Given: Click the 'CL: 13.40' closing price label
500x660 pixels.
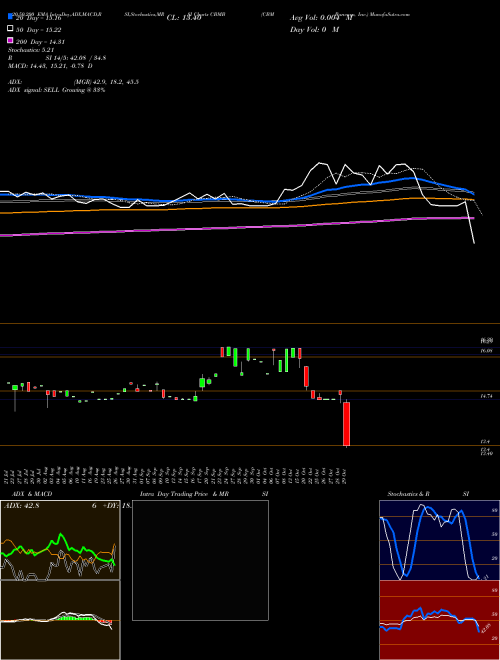Looking at the screenshot, I should tap(184, 18).
